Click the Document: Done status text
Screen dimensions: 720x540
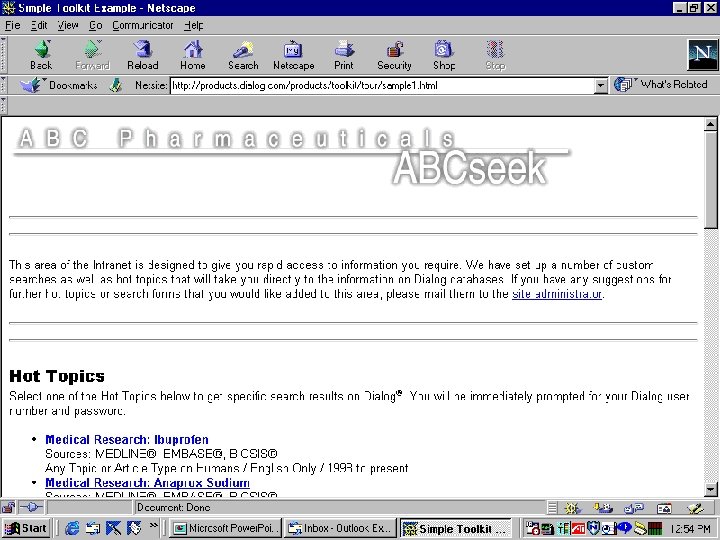tap(174, 507)
